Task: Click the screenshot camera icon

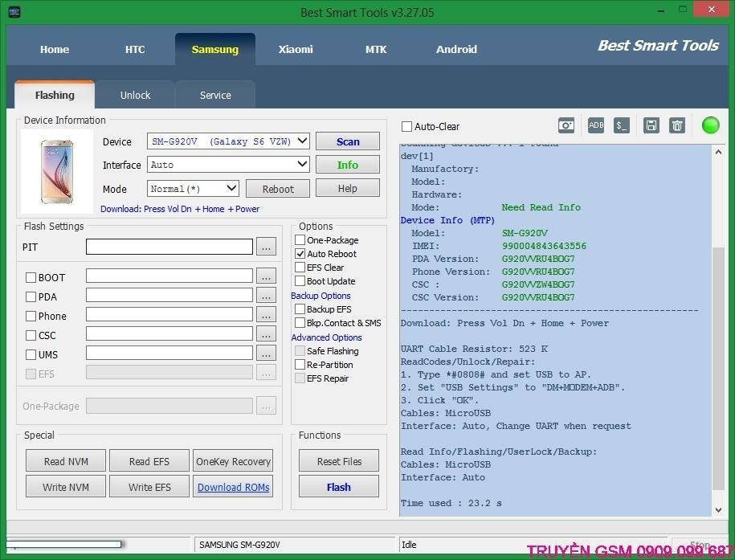Action: 566,125
